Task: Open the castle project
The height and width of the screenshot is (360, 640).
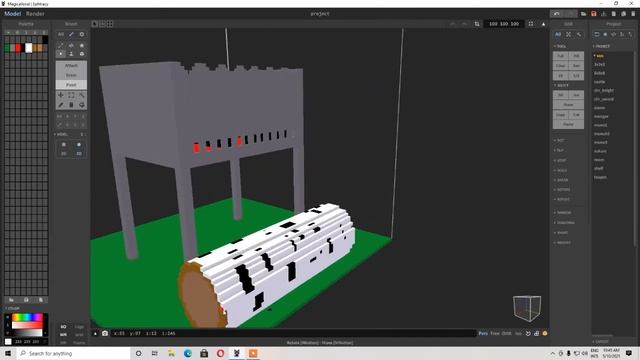Action: pos(600,82)
